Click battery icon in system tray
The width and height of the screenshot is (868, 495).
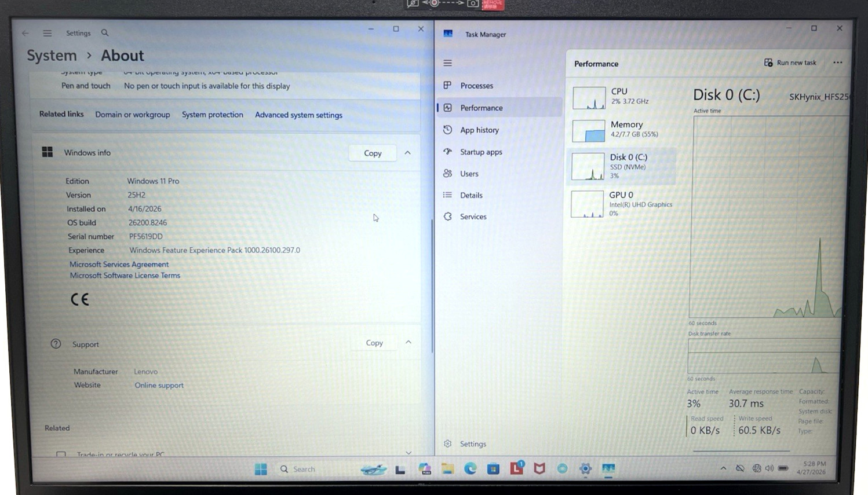(783, 468)
